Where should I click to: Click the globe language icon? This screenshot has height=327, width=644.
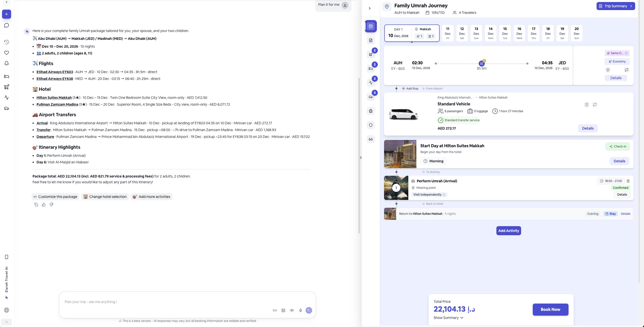tap(7, 310)
